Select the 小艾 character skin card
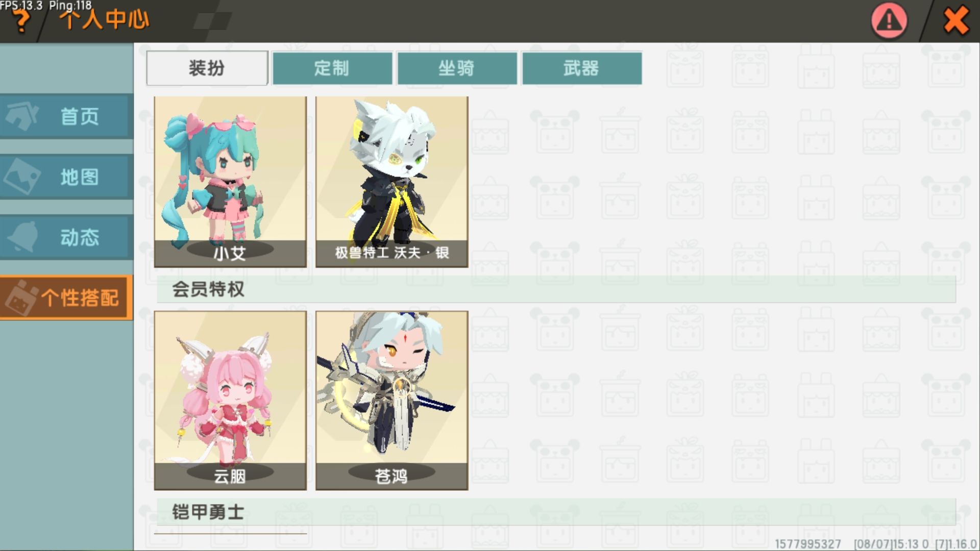The image size is (980, 551). point(230,182)
